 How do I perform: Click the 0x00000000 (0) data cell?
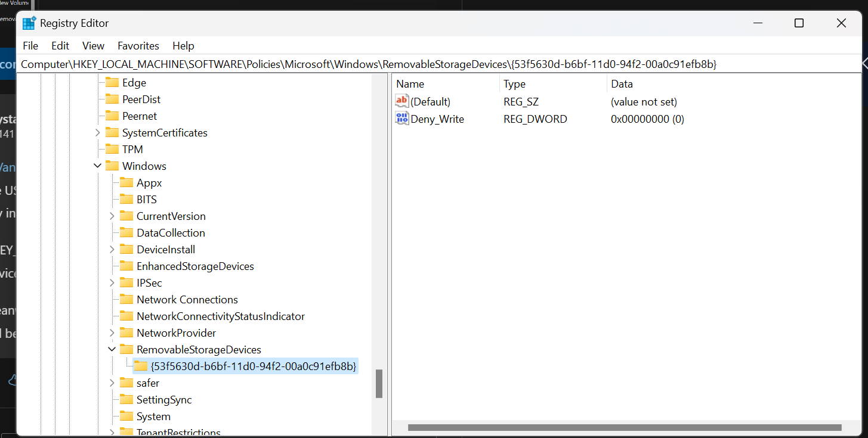point(647,119)
